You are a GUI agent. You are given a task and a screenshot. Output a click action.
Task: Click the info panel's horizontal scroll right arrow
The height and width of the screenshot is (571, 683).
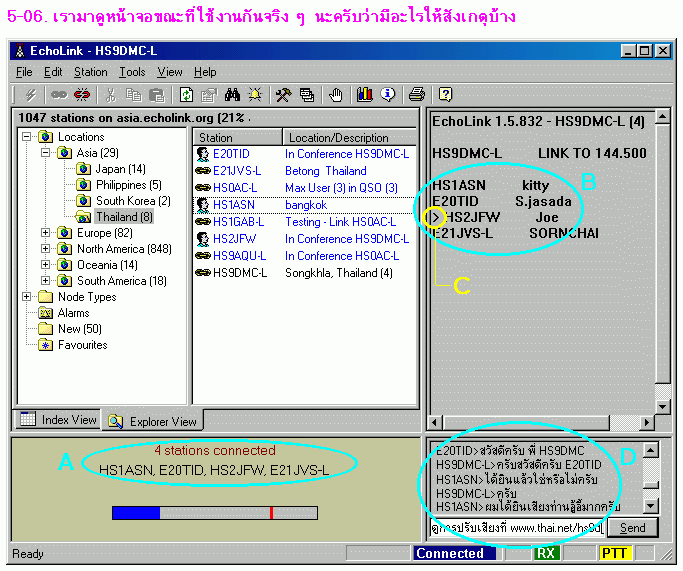pyautogui.click(x=647, y=422)
